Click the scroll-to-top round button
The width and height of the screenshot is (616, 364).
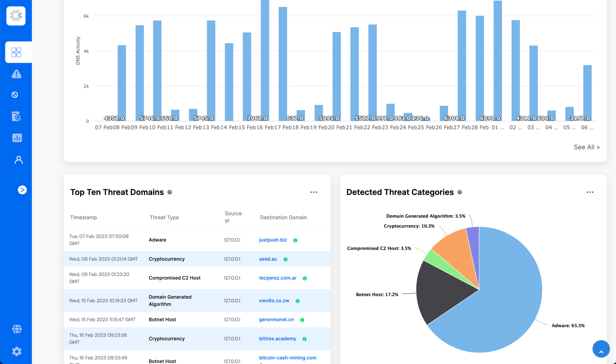(601, 349)
